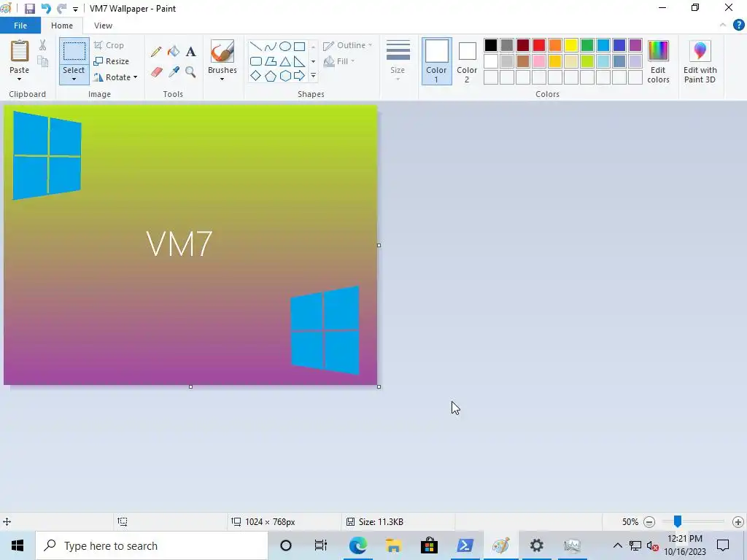Choose the Polygon shape
747x560 pixels.
[271, 61]
